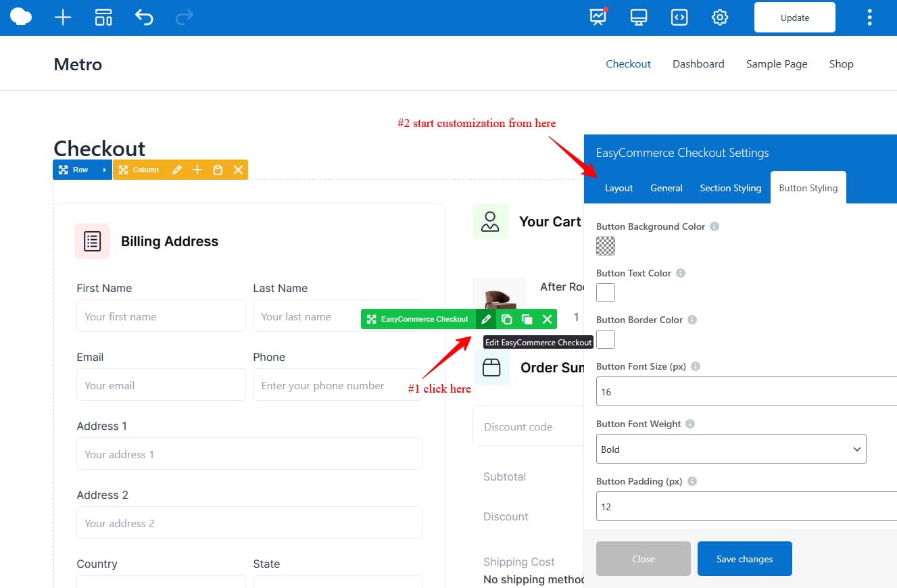The image size is (897, 588).
Task: Pick a Button Background Color swatch
Action: click(x=605, y=245)
